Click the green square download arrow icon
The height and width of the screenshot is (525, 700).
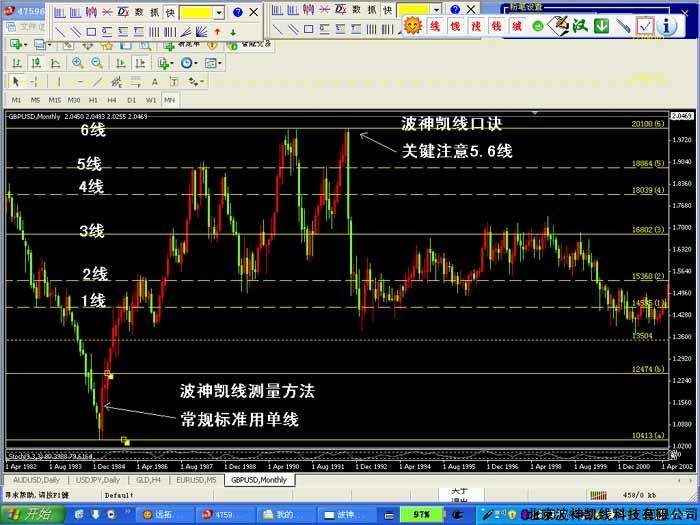[x=601, y=26]
